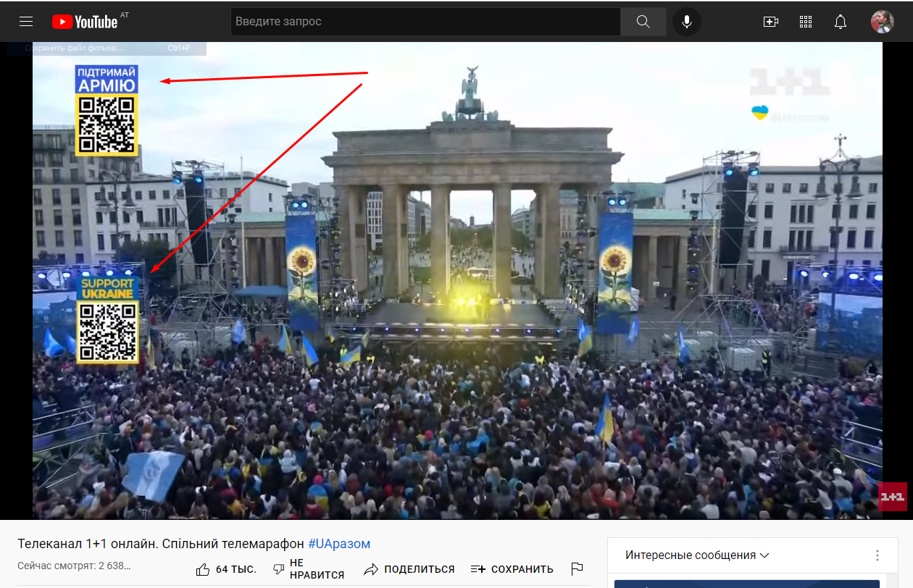This screenshot has height=588, width=913.
Task: Open the YouTube hamburger guide menu
Action: click(x=26, y=22)
